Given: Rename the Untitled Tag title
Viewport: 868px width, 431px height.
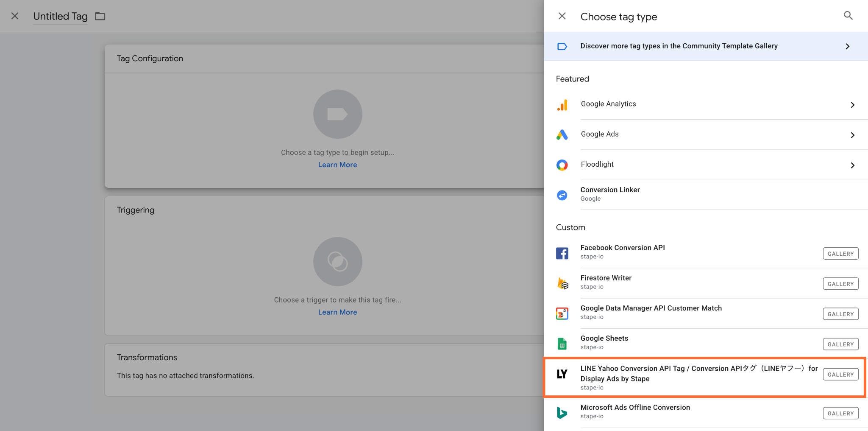Looking at the screenshot, I should tap(60, 16).
